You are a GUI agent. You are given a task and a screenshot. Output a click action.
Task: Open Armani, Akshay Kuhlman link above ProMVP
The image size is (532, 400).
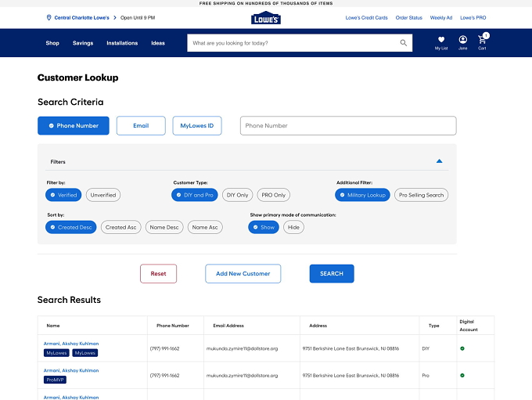point(71,370)
